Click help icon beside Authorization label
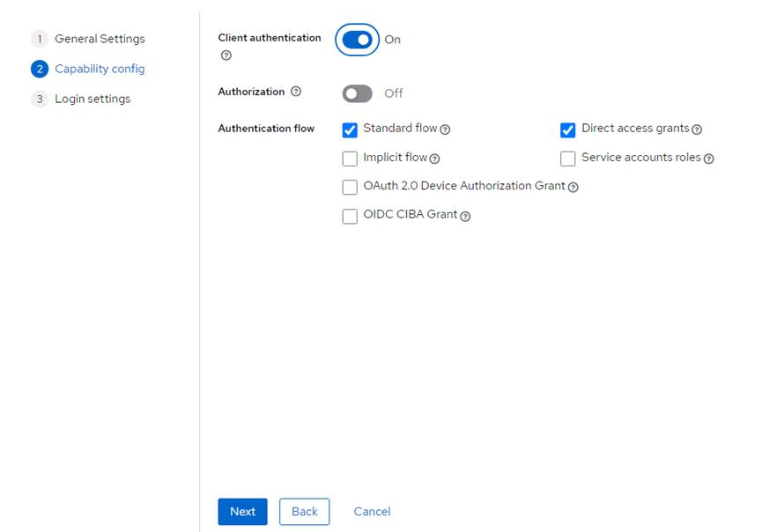 click(296, 92)
